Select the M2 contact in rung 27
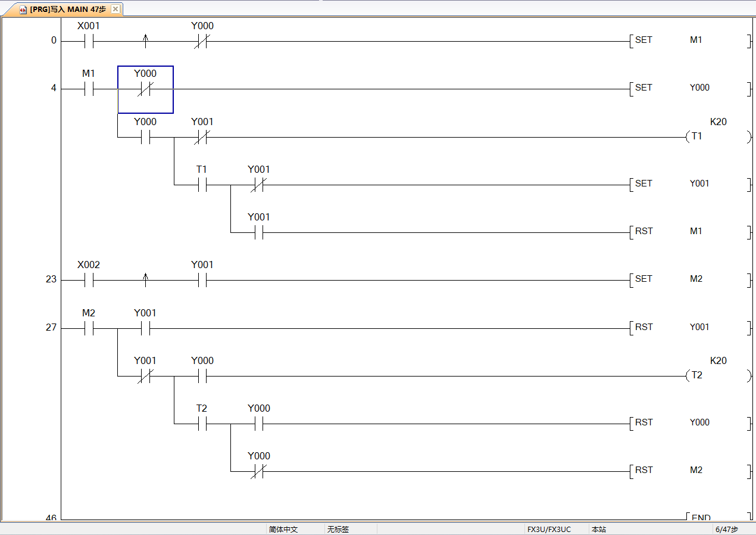 [x=89, y=328]
